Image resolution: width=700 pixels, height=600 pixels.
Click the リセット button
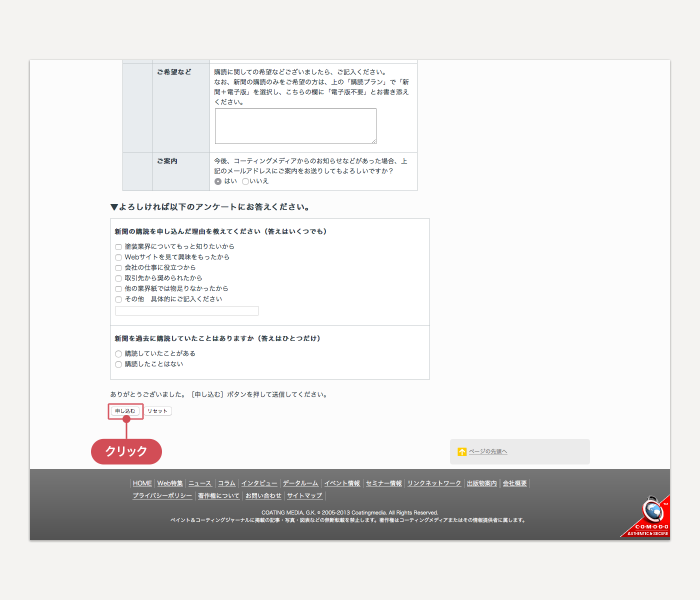157,411
